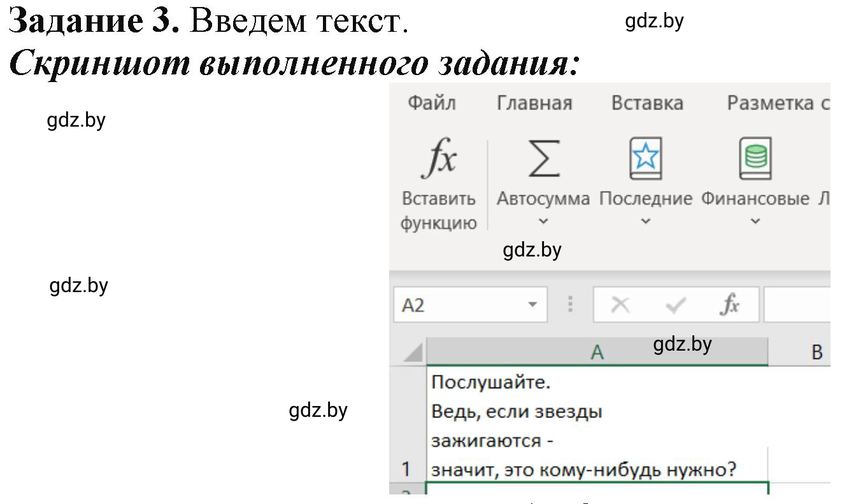Click the Вставить функцию label
Viewport: 842px width, 504px height.
click(x=439, y=211)
